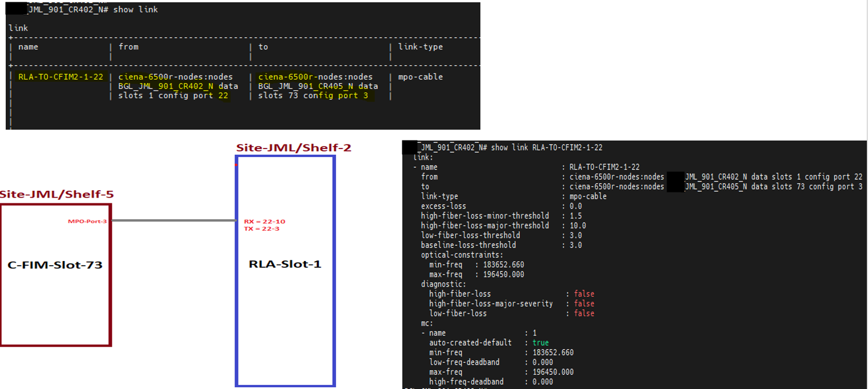Click "mpo-cable" in the top link table
Screen dimensions: 868x389
click(421, 77)
